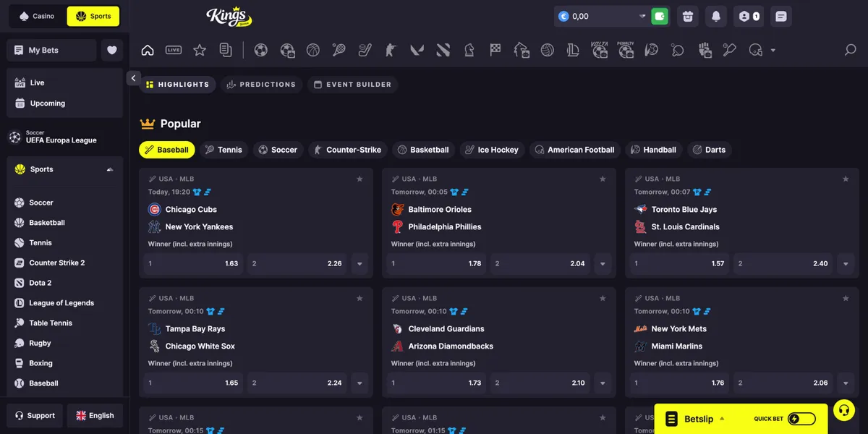Open the LIVE icon in top toolbar
Screen dimensions: 868x434
coord(174,50)
